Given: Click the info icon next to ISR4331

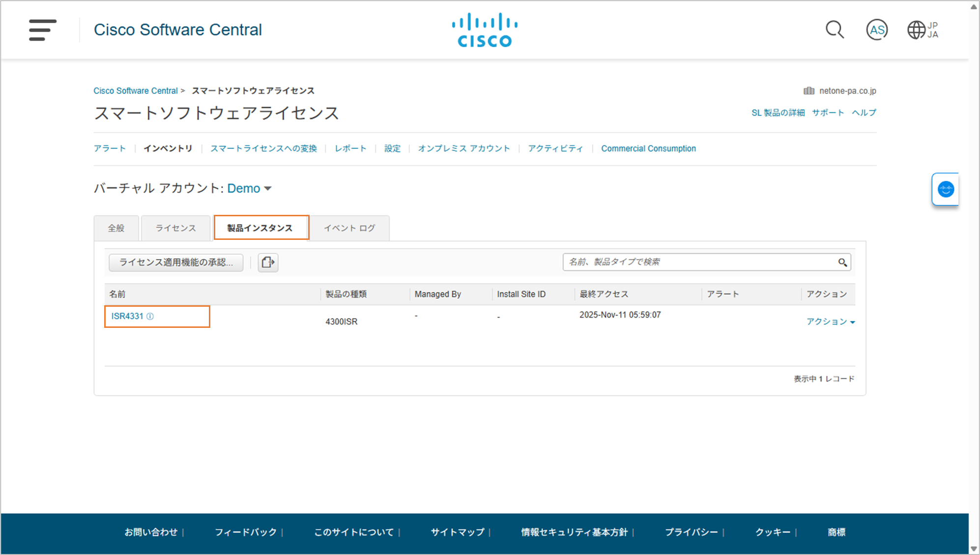Looking at the screenshot, I should (x=150, y=317).
